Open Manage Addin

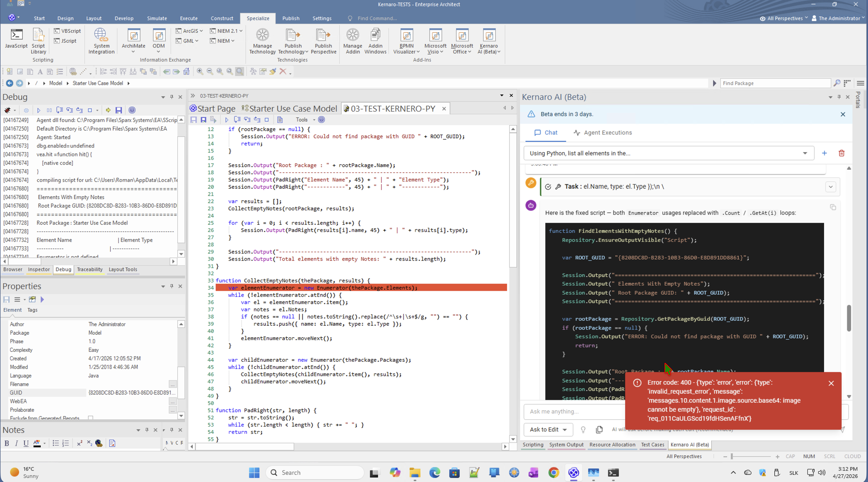[x=352, y=41]
